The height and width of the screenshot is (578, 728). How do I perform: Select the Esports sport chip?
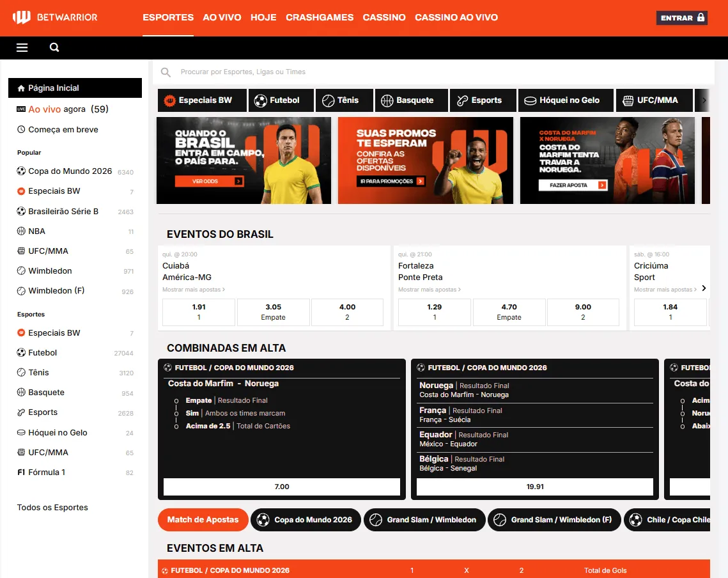coord(483,100)
